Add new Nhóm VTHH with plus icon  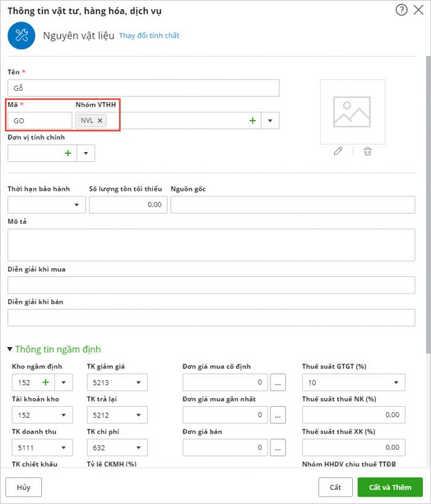(252, 121)
